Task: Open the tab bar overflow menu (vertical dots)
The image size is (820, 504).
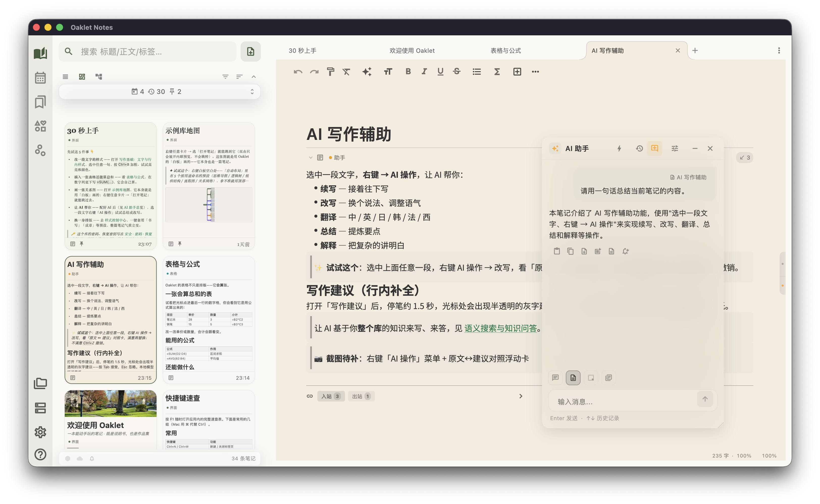Action: click(x=779, y=51)
